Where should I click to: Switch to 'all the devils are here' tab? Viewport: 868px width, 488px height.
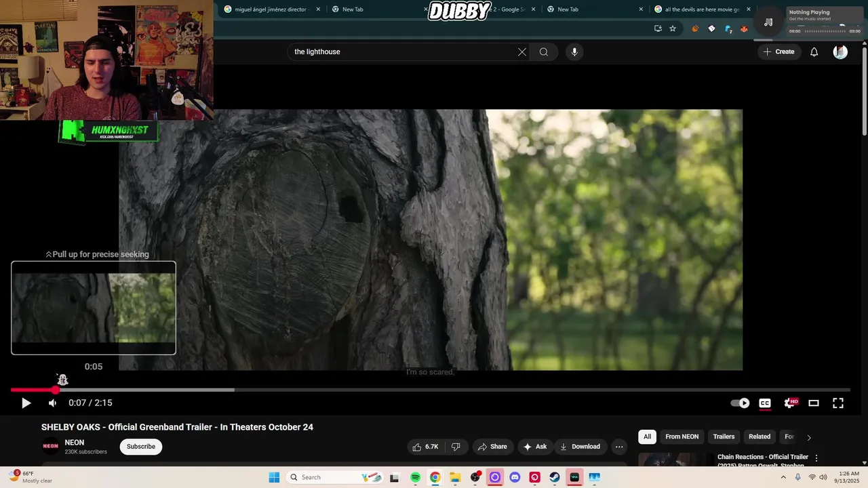pyautogui.click(x=703, y=9)
